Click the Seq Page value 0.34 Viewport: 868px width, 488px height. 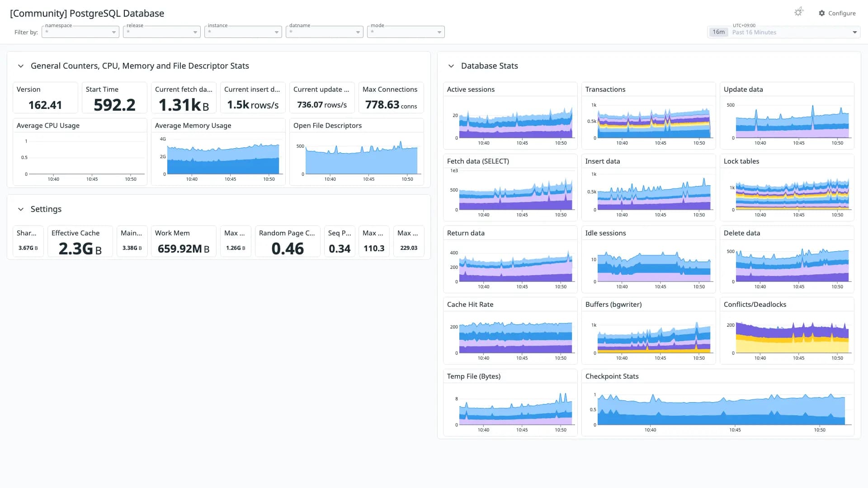click(x=340, y=249)
